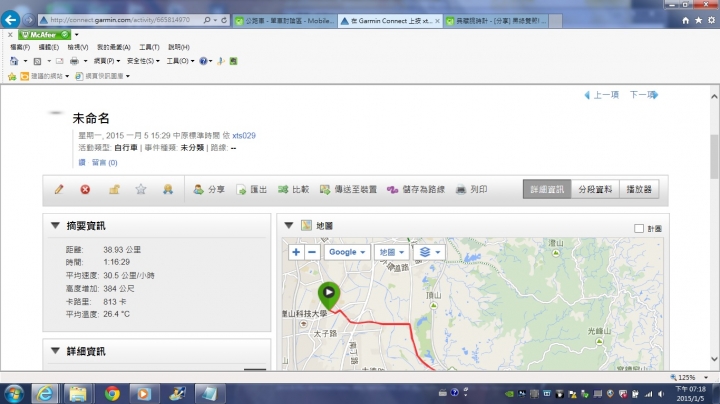Viewport: 720px width, 404px height.
Task: Click the 留言 (0) comments link
Action: click(104, 163)
